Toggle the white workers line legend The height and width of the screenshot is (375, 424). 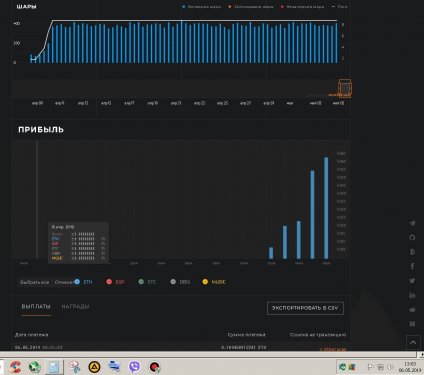point(340,7)
